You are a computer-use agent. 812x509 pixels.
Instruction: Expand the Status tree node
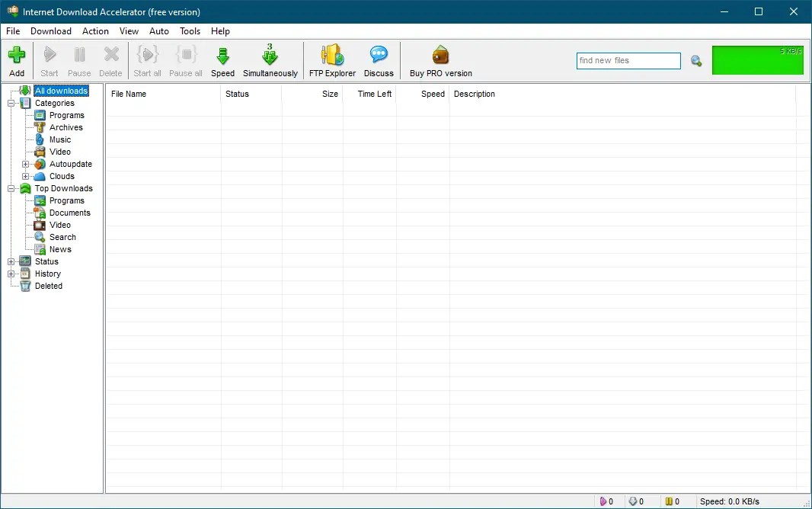pos(12,261)
